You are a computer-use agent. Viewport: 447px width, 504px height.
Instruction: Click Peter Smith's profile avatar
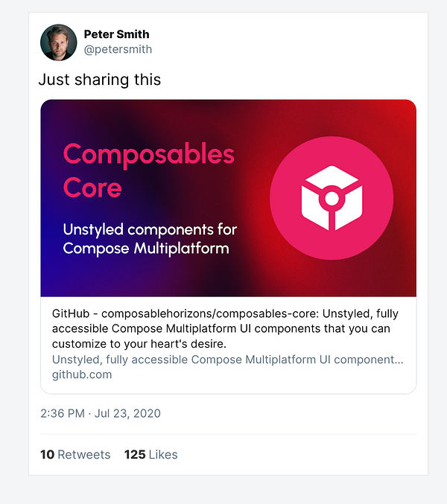tap(58, 42)
